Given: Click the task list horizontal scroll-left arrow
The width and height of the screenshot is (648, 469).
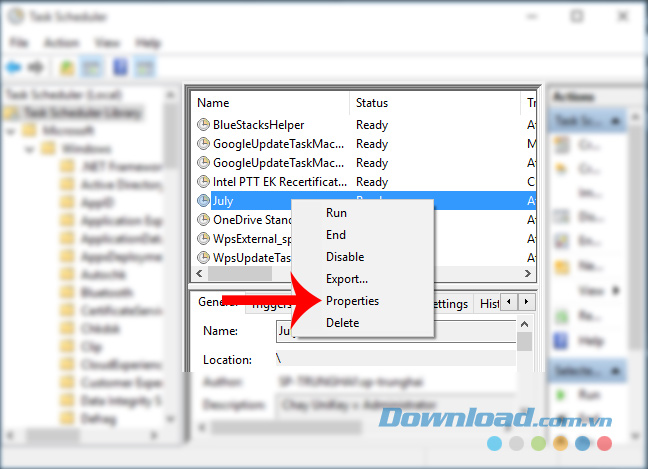Looking at the screenshot, I should tap(199, 273).
